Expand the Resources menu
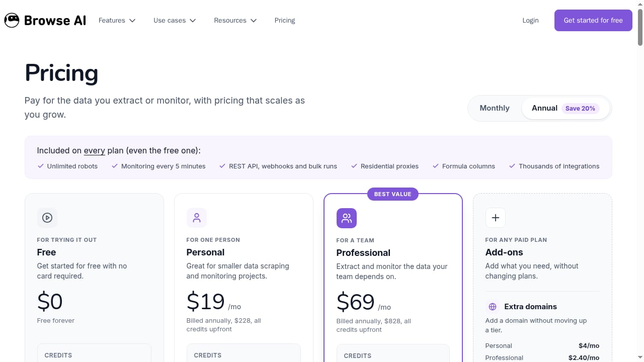 [x=235, y=20]
